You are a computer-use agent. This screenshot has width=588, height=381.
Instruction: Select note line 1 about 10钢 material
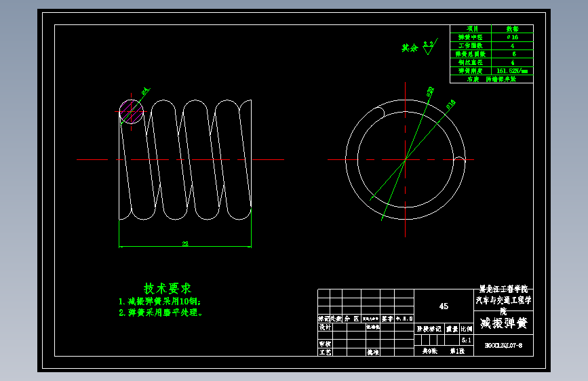click(x=160, y=302)
